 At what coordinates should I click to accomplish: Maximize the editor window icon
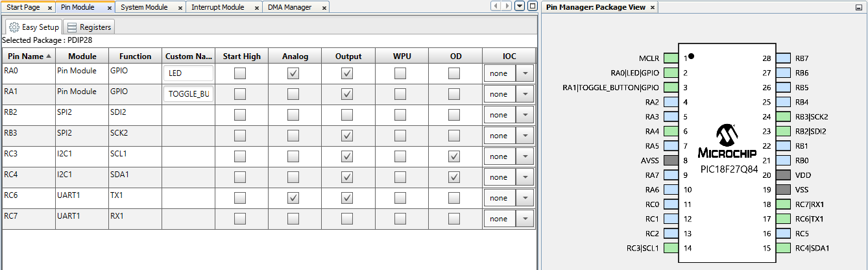[533, 6]
